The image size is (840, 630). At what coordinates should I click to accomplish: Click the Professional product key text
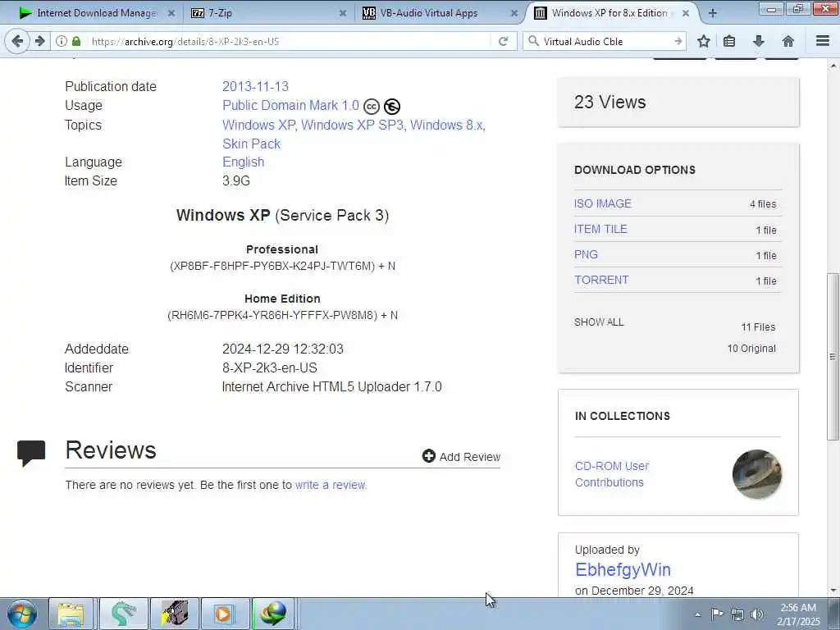pyautogui.click(x=282, y=266)
